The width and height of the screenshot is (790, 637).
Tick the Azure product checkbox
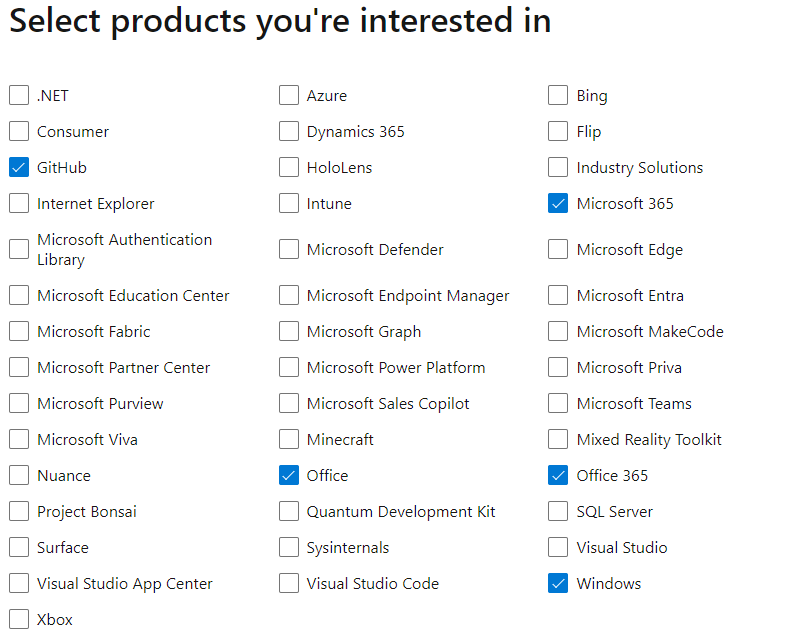(289, 95)
